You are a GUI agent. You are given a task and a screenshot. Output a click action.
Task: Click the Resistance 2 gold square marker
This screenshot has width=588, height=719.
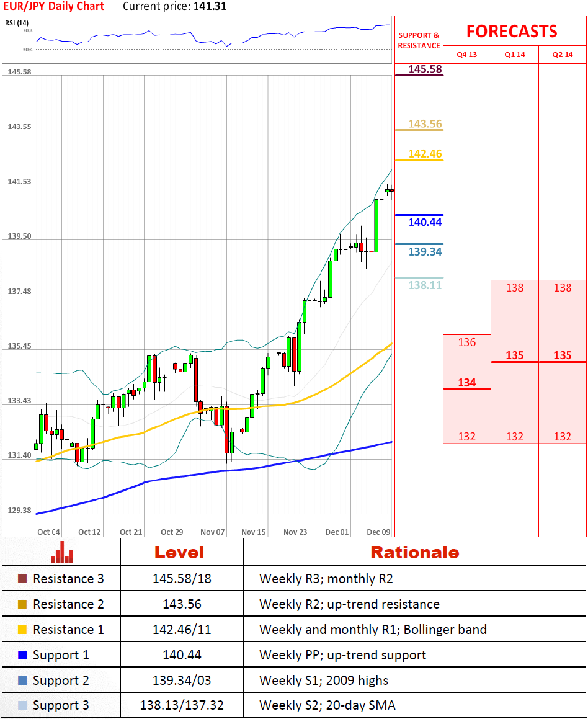(22, 604)
